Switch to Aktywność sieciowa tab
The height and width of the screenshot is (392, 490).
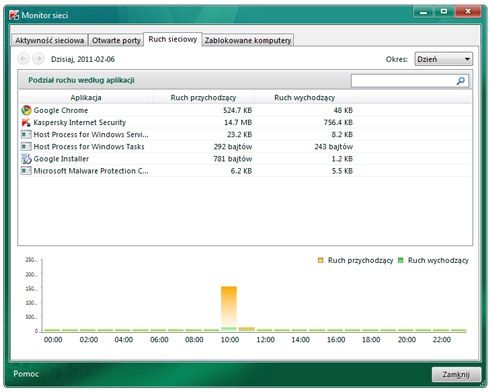pyautogui.click(x=49, y=40)
